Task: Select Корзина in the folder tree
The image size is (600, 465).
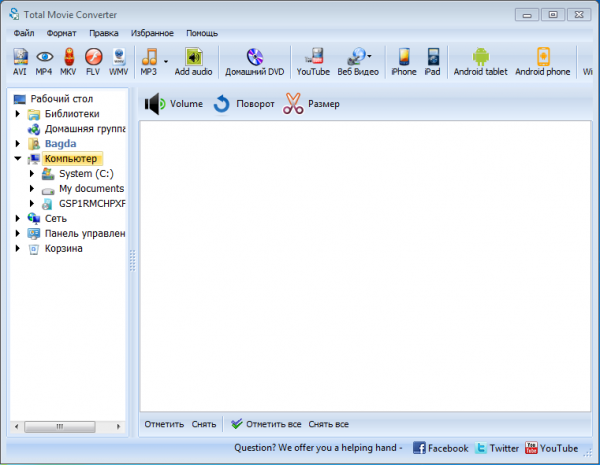Action: 64,248
